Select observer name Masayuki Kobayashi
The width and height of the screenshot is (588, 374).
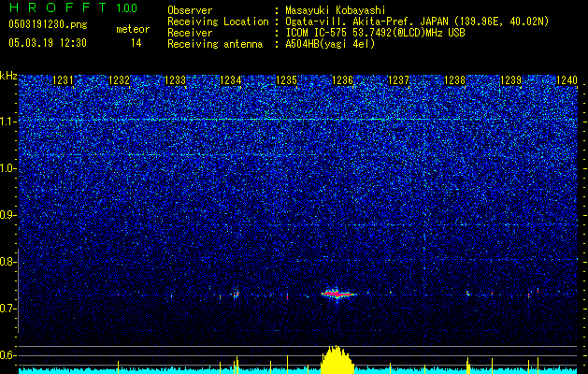pos(336,11)
